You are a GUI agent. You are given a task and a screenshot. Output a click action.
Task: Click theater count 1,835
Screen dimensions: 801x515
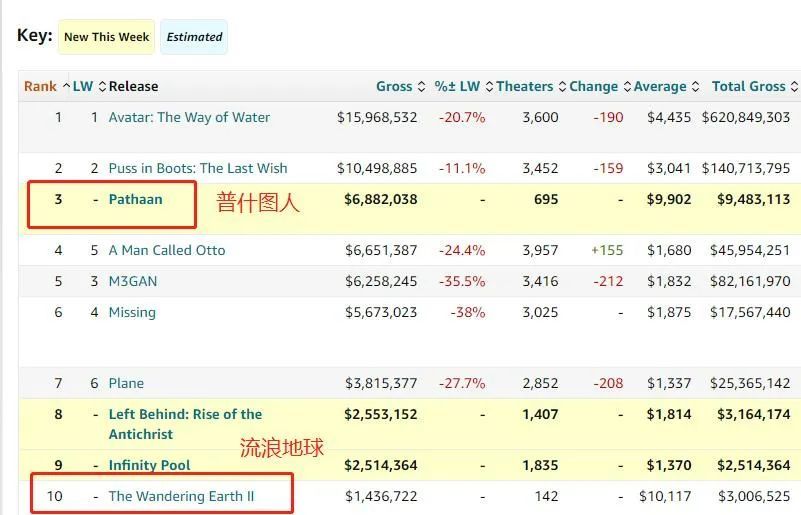pos(540,465)
